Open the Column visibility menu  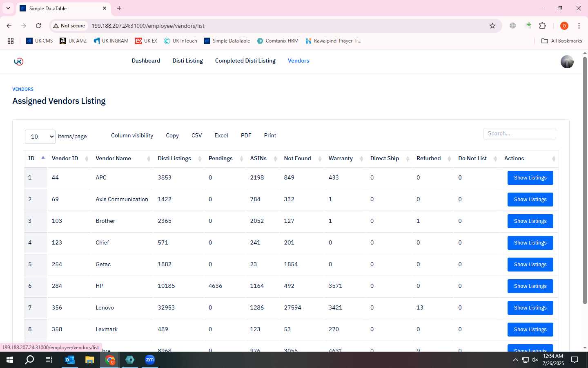pos(132,135)
